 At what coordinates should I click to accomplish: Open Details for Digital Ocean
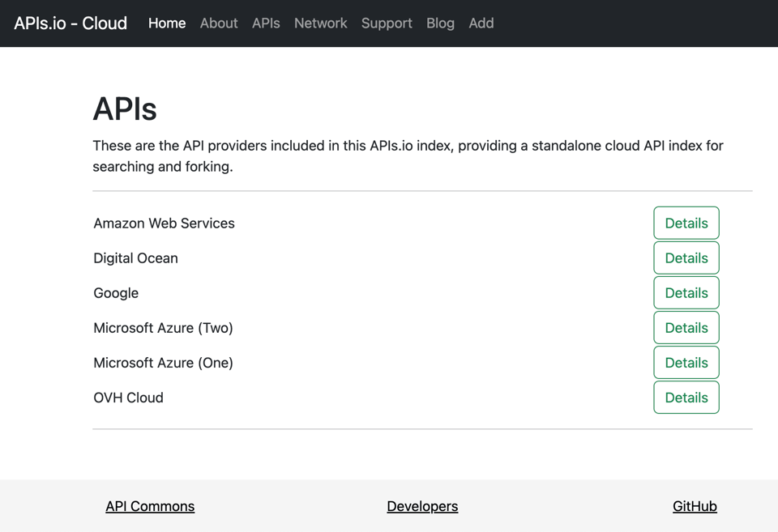686,258
